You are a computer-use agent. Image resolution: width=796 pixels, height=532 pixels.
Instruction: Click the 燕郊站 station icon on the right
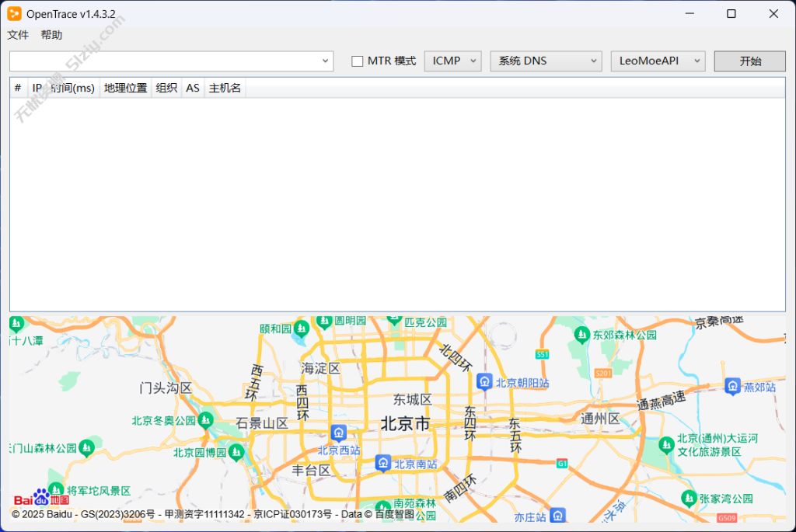pyautogui.click(x=731, y=385)
